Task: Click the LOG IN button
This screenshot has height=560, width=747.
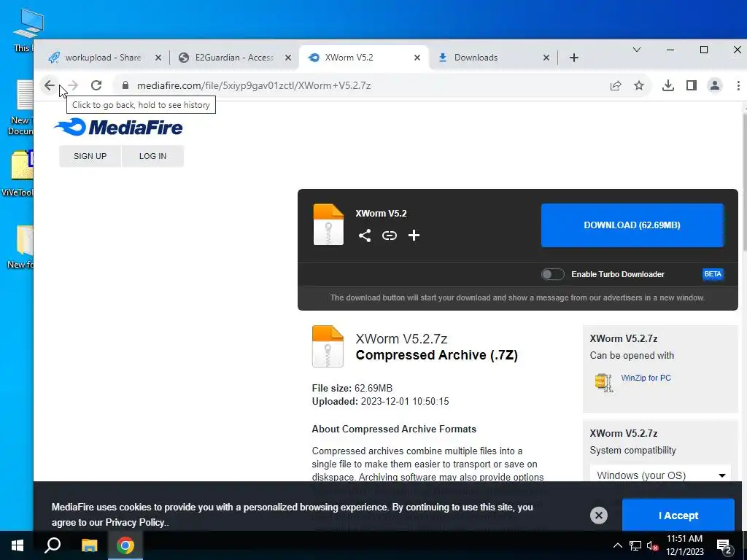Action: point(153,156)
